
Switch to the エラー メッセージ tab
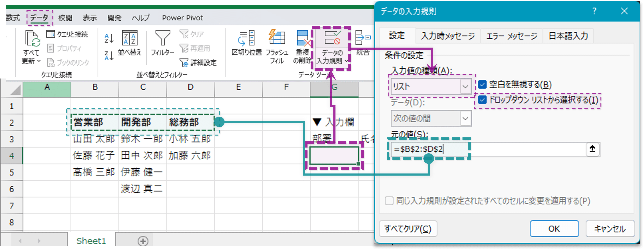tap(511, 36)
